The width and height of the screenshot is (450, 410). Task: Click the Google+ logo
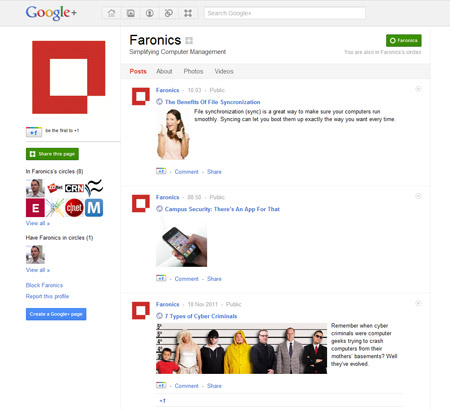[51, 13]
